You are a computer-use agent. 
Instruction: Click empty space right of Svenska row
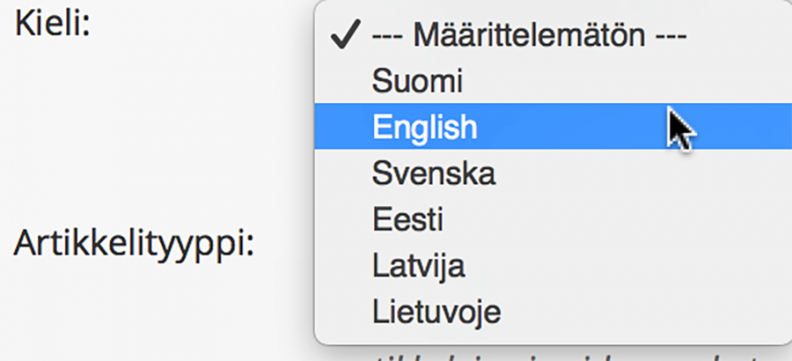(x=641, y=173)
